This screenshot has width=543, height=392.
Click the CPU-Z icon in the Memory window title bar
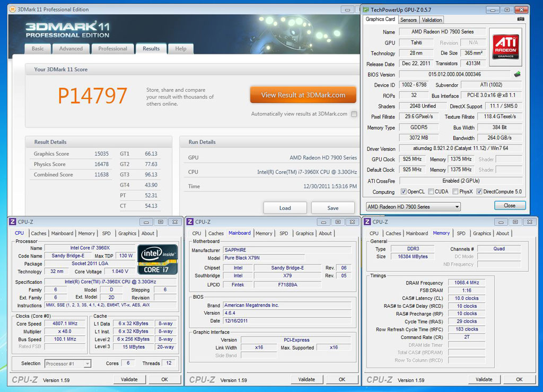tap(367, 222)
